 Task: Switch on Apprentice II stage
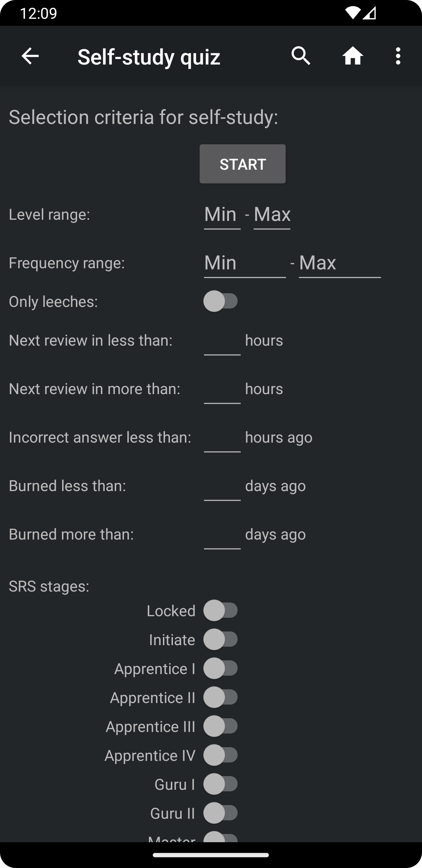(x=221, y=698)
